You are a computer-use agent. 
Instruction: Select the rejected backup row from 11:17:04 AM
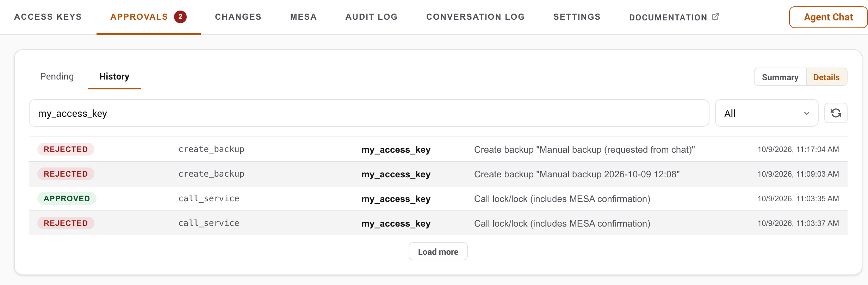[x=438, y=149]
